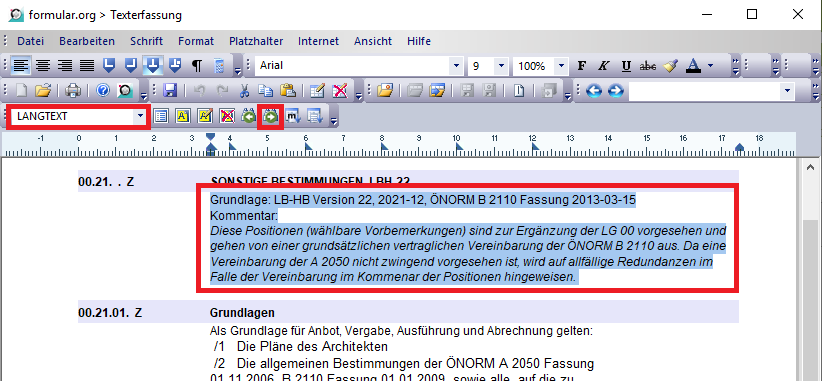Open the Format menu

(x=196, y=41)
